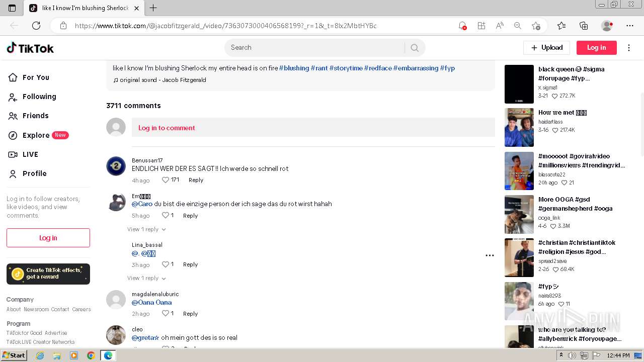Open browser profile icon
Image resolution: width=644 pixels, height=362 pixels.
607,26
